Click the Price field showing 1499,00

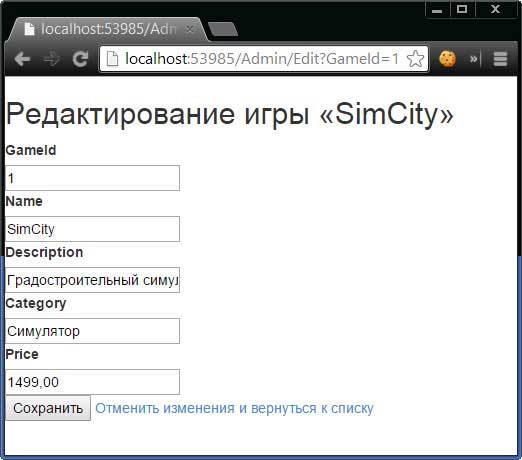coord(92,382)
